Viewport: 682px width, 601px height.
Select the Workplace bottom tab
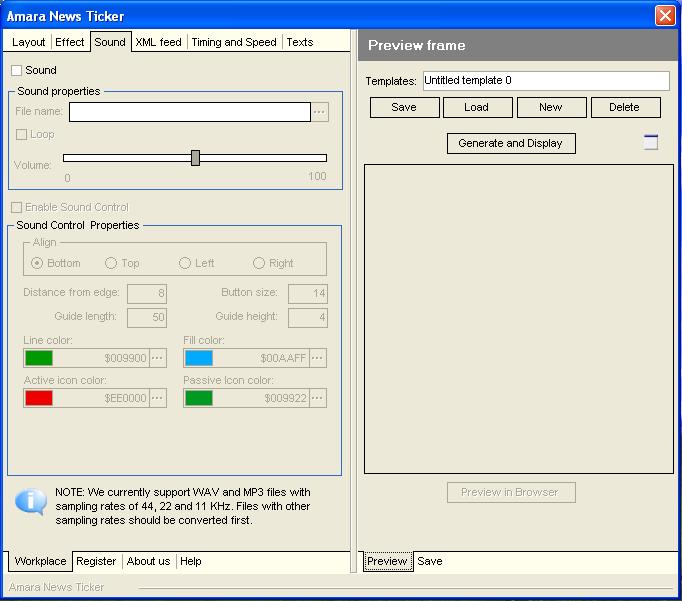pos(40,561)
